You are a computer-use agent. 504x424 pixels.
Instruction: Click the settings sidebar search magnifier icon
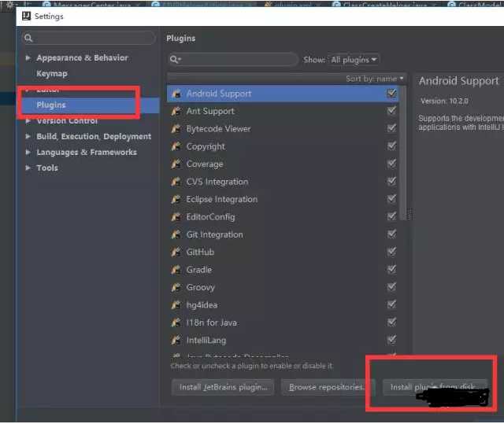tap(28, 39)
